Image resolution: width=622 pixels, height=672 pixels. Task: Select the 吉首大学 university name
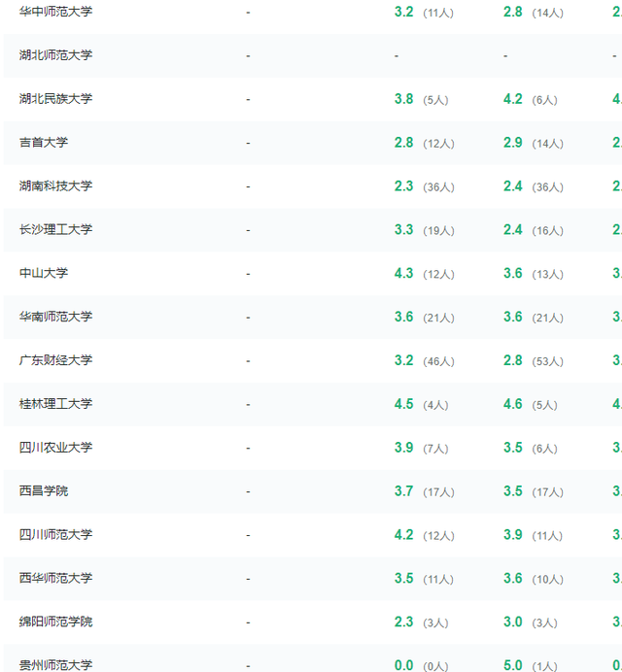[44, 143]
